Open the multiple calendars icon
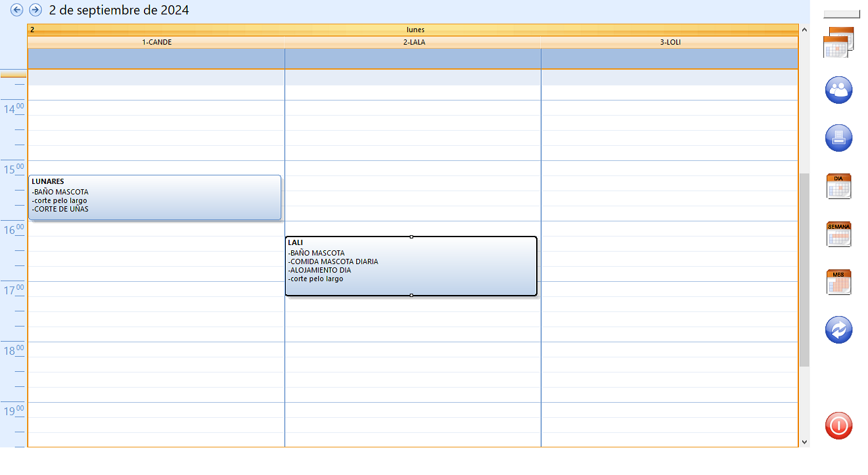The height and width of the screenshot is (475, 868). pos(838,42)
